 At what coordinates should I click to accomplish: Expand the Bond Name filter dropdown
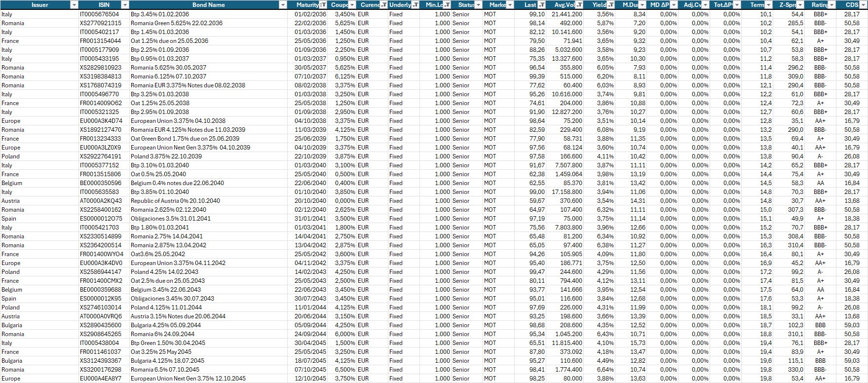[x=283, y=5]
